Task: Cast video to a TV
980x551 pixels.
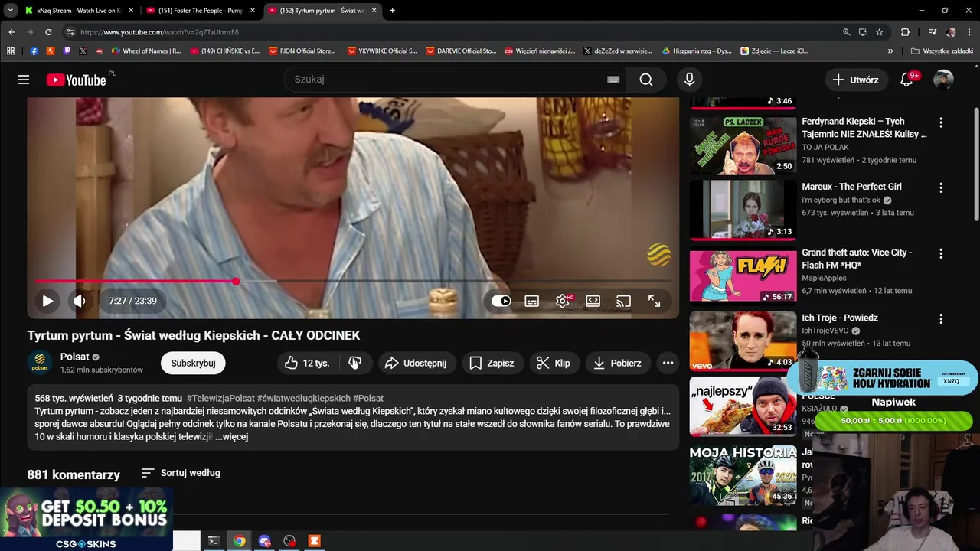Action: (x=623, y=301)
